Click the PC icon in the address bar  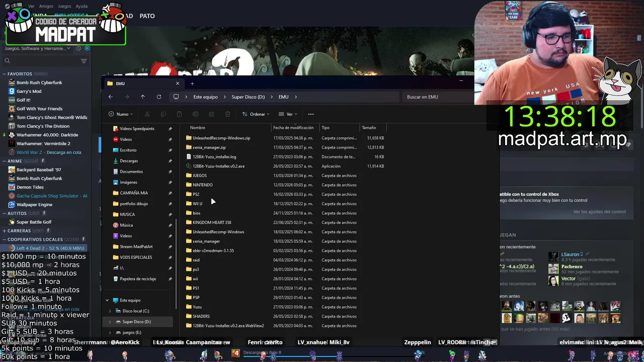(176, 97)
